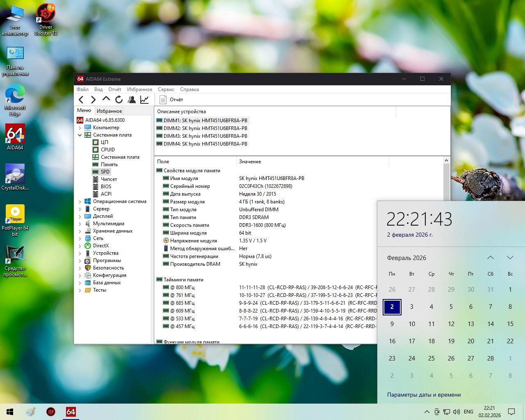Click scroll-up arrow of details list

click(447, 161)
